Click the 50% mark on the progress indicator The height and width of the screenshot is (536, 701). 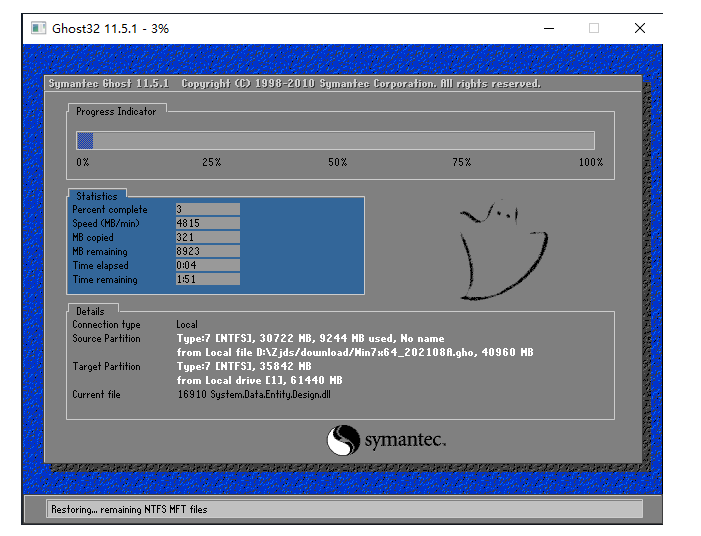pyautogui.click(x=337, y=162)
